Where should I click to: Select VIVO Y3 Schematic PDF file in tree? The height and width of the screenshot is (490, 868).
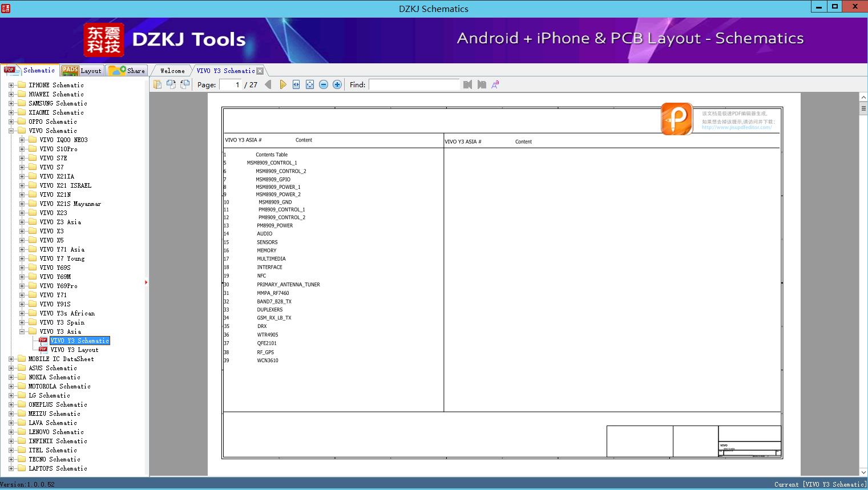click(79, 341)
